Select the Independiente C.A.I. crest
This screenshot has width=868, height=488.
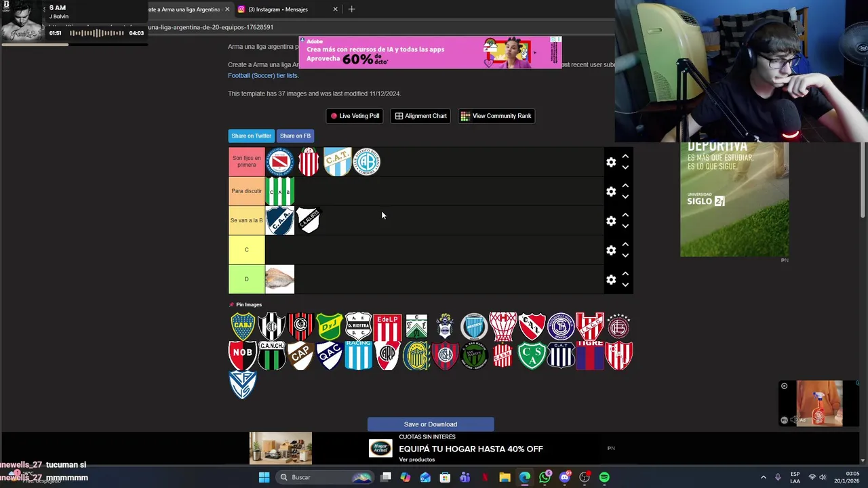tap(532, 327)
